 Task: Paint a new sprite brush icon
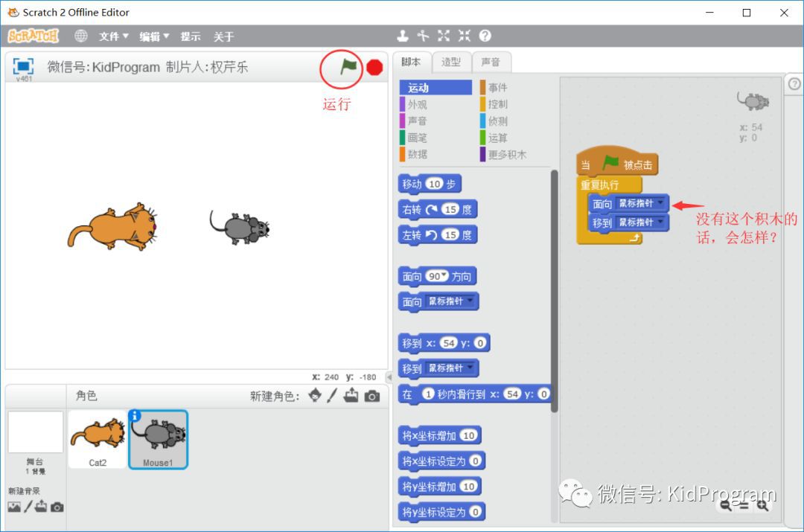pyautogui.click(x=332, y=396)
